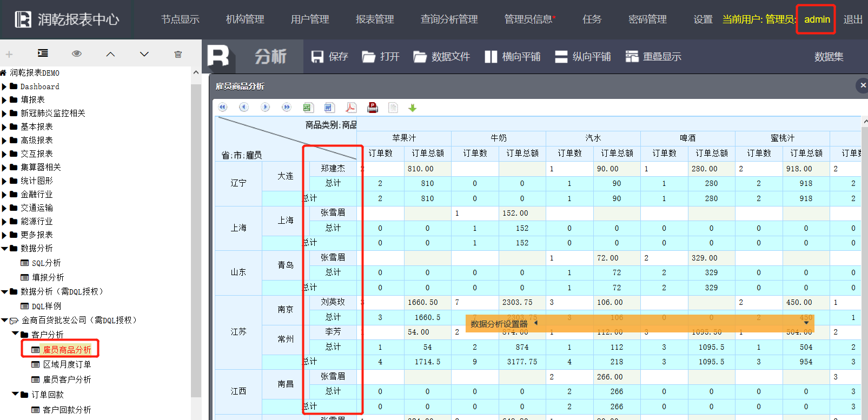Export report as Word document
This screenshot has width=868, height=420.
coord(329,108)
